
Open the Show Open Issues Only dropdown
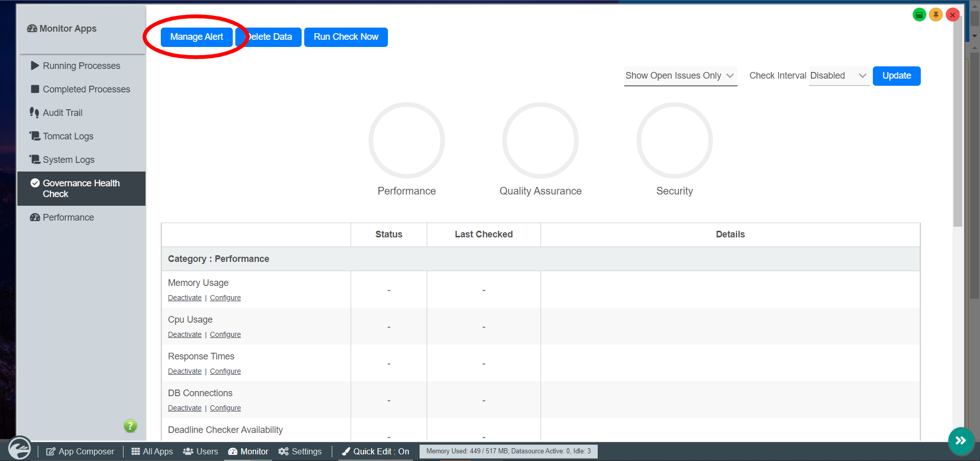click(x=680, y=76)
